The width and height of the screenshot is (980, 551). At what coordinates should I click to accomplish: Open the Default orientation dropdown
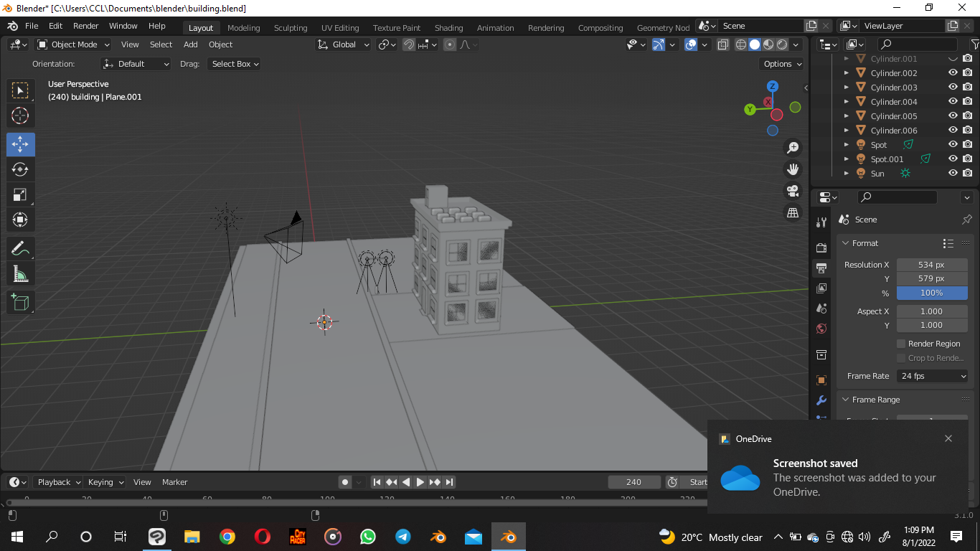[136, 64]
